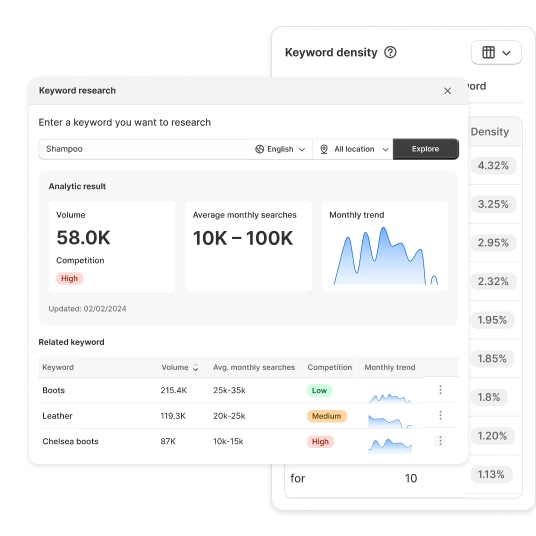536x536 pixels.
Task: Click the 10K – 100K average searches figure
Action: 243,238
